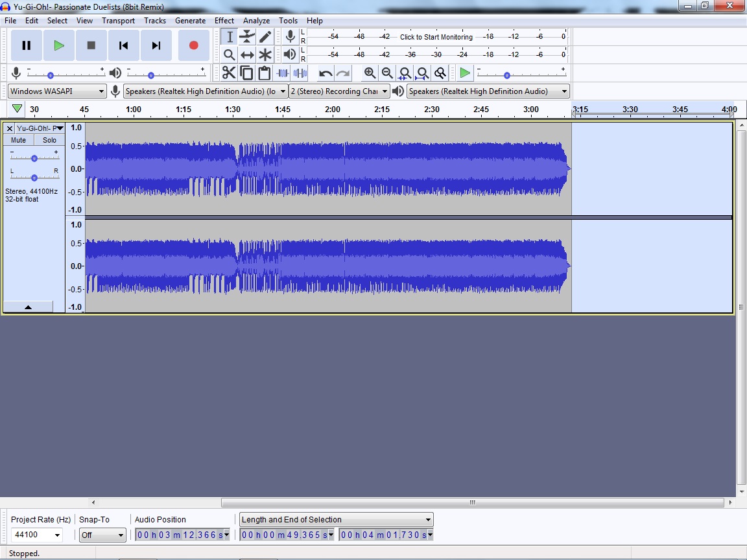Start recording with the red Record button
This screenshot has height=560, width=747.
click(193, 45)
